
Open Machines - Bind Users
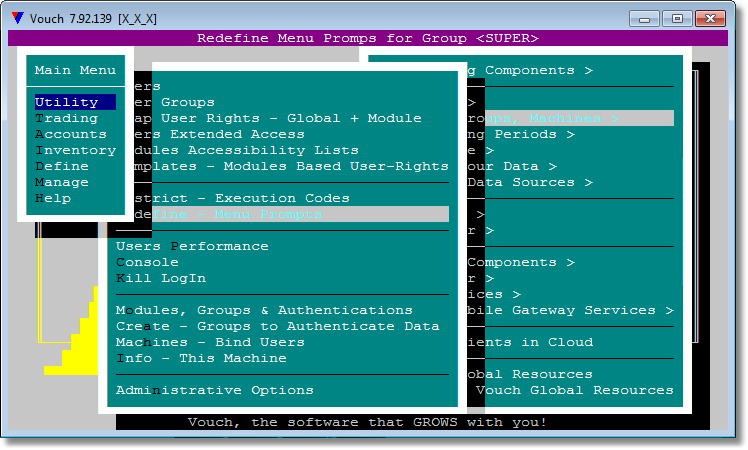210,342
